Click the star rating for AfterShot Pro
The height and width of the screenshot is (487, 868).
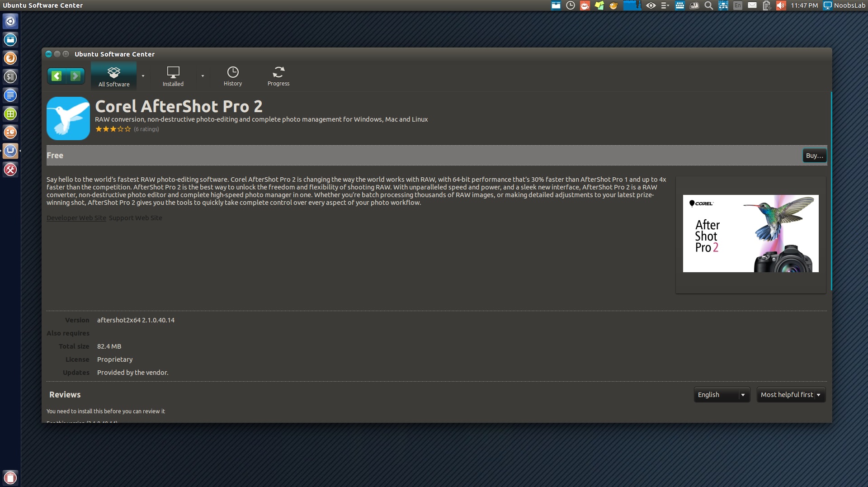[113, 129]
